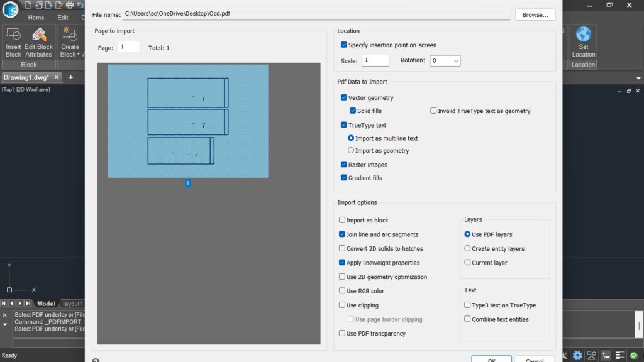644x362 pixels.
Task: Expand command line history arrow
Action: click(5, 325)
